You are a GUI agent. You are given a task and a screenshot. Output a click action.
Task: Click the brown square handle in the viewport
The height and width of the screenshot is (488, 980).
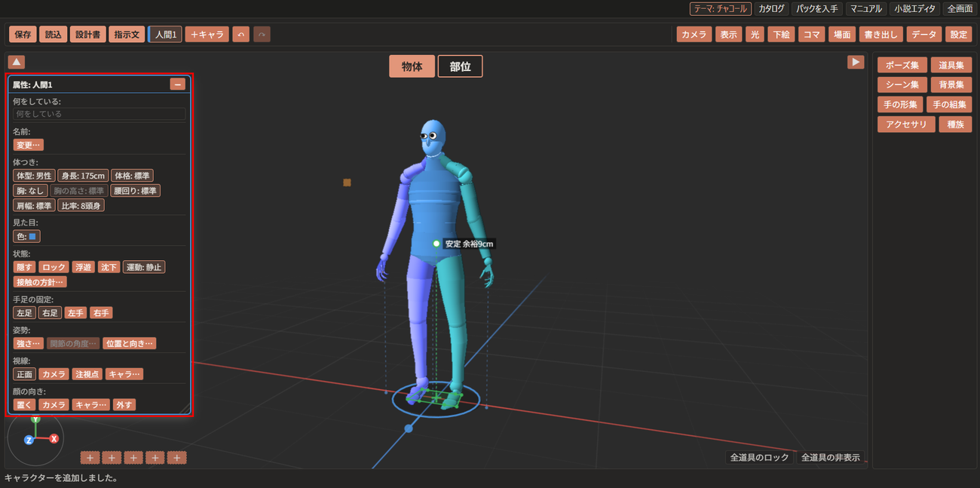(347, 183)
